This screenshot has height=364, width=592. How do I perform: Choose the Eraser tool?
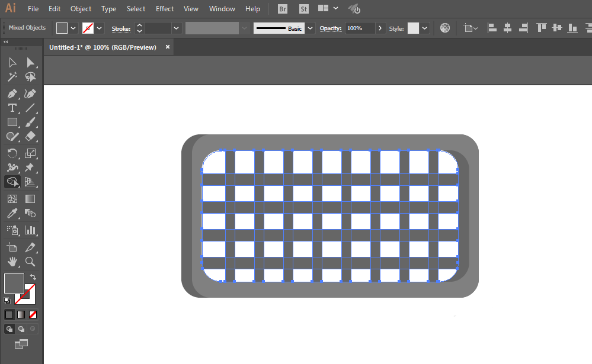(30, 136)
